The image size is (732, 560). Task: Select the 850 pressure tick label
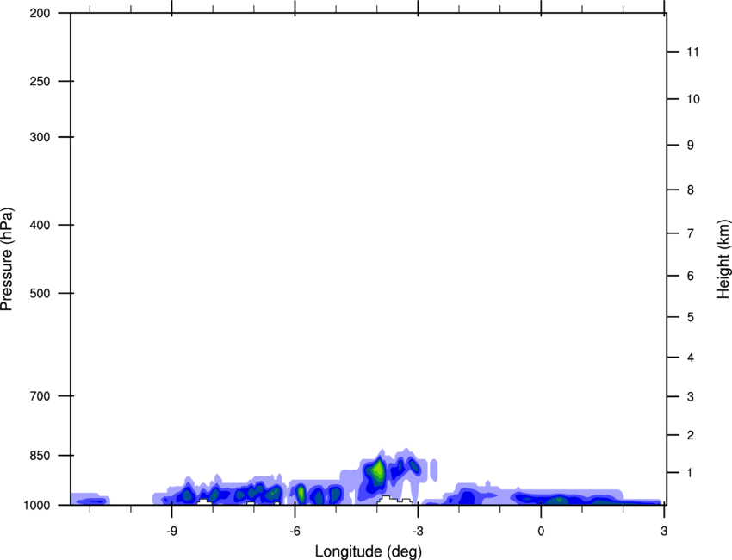point(40,456)
